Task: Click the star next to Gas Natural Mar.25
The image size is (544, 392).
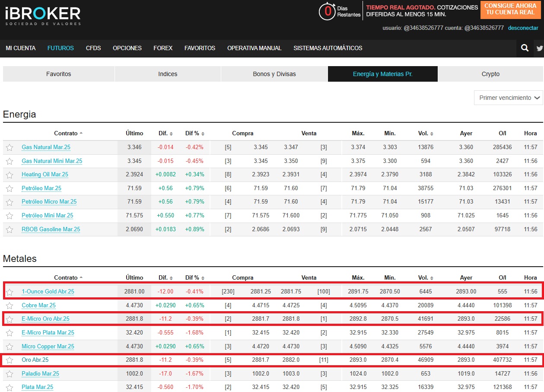Action: coord(10,147)
